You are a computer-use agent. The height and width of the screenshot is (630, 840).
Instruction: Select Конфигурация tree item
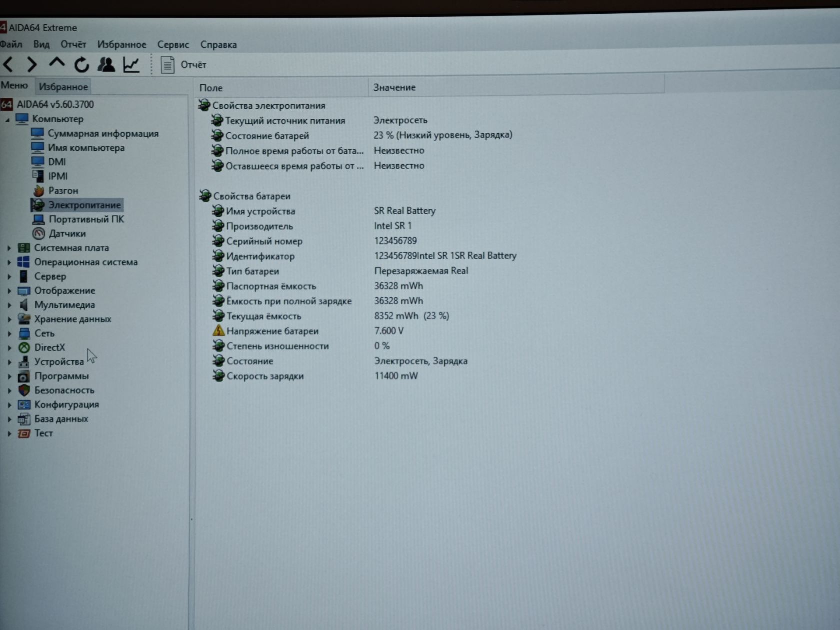(x=67, y=404)
